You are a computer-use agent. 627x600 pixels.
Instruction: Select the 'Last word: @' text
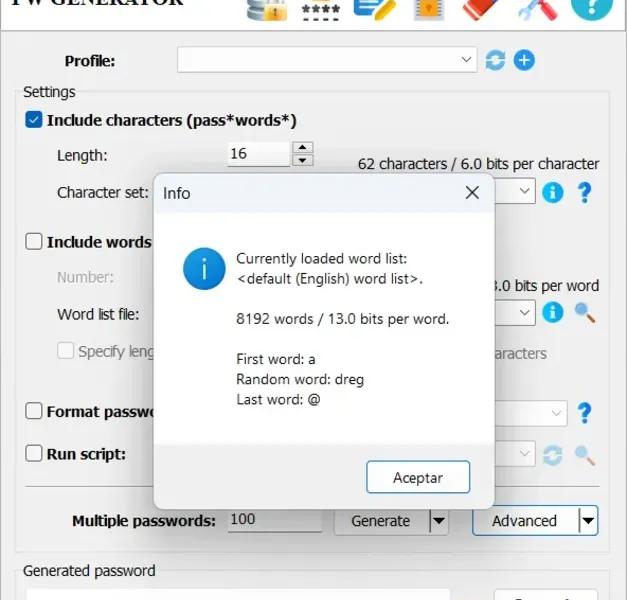click(278, 399)
